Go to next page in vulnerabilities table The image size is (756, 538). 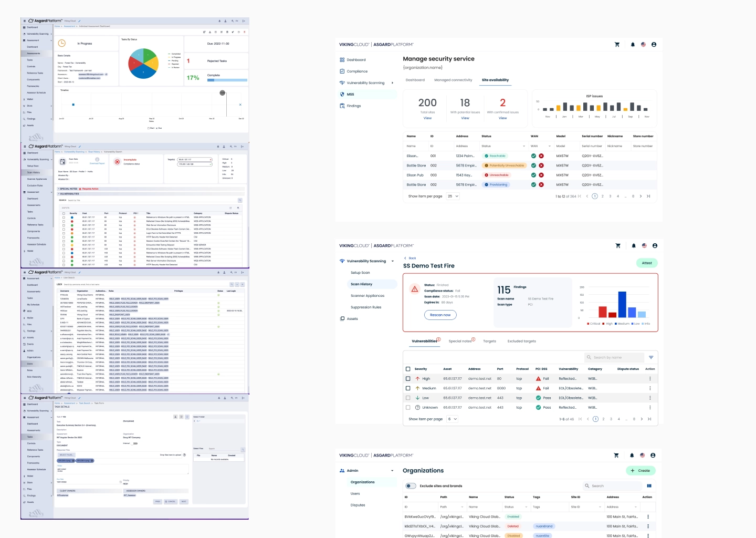pyautogui.click(x=642, y=419)
